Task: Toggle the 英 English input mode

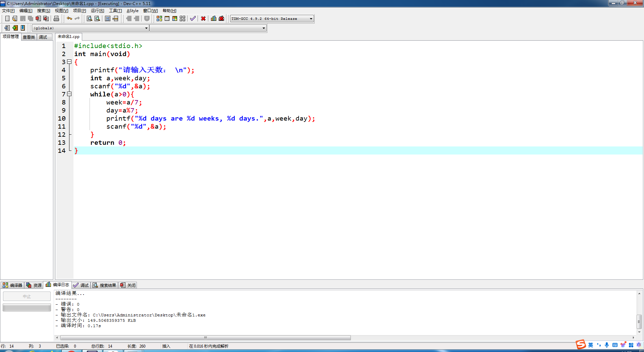Action: point(591,345)
